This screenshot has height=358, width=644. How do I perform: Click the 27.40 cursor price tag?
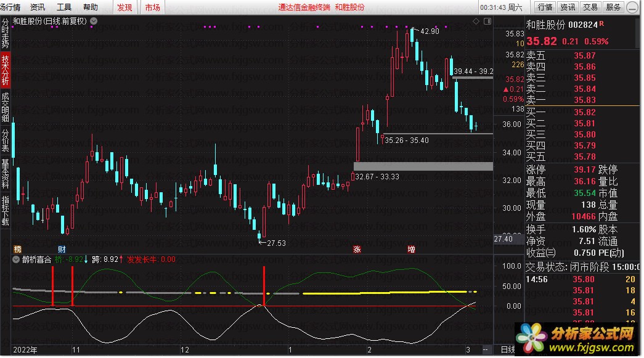pyautogui.click(x=503, y=239)
